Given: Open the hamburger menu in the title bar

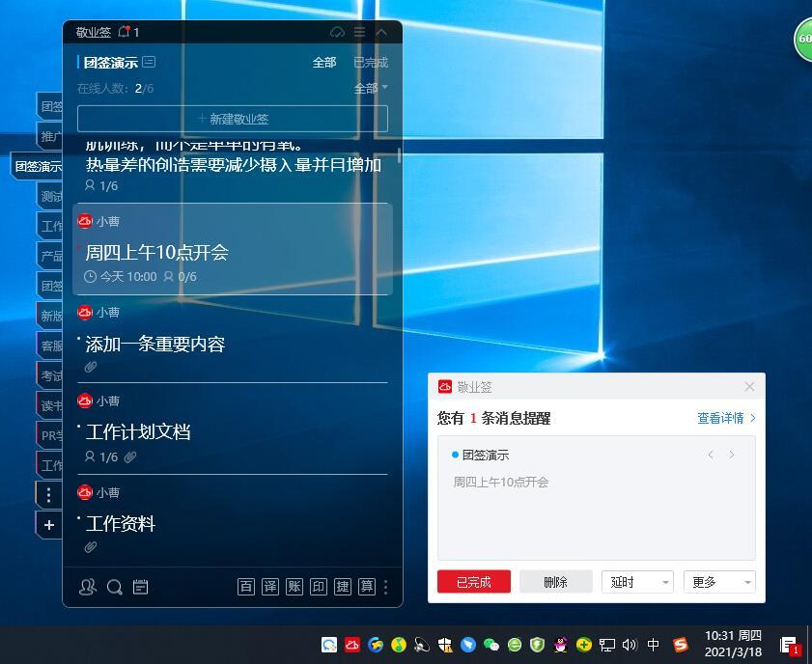Looking at the screenshot, I should click(x=358, y=31).
